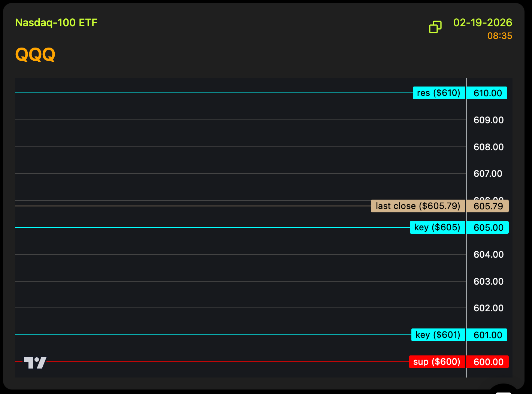Click the 603.00 price axis value
This screenshot has height=394, width=532.
click(x=489, y=282)
